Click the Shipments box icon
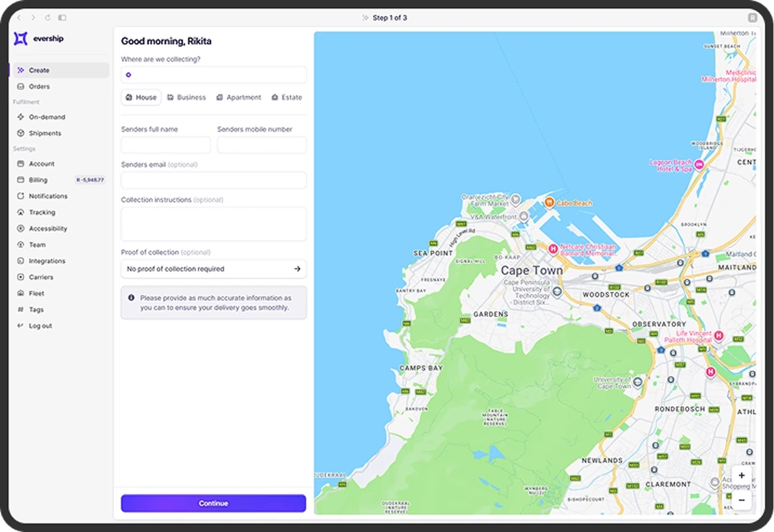Viewport: 774px width, 532px height. (x=21, y=133)
